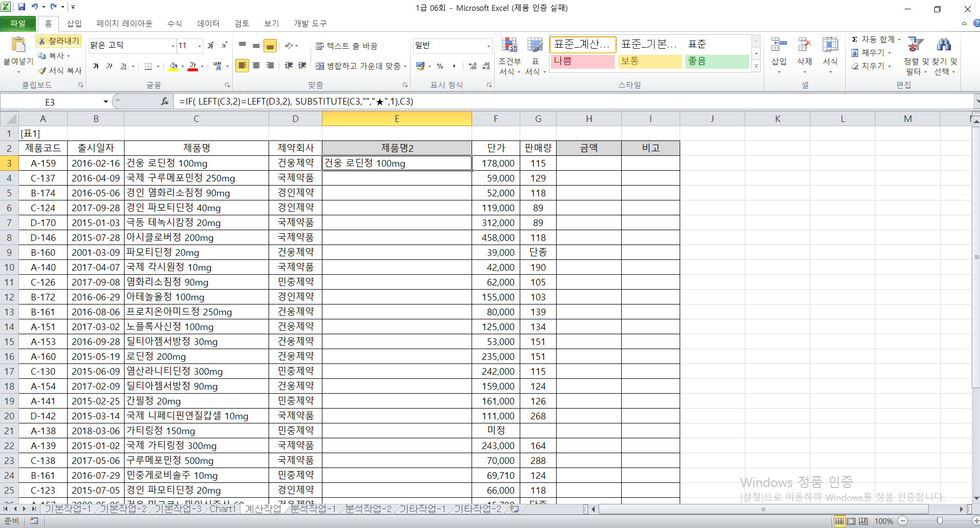Select cell E4 below the active cell
The height and width of the screenshot is (528, 980).
click(x=397, y=178)
